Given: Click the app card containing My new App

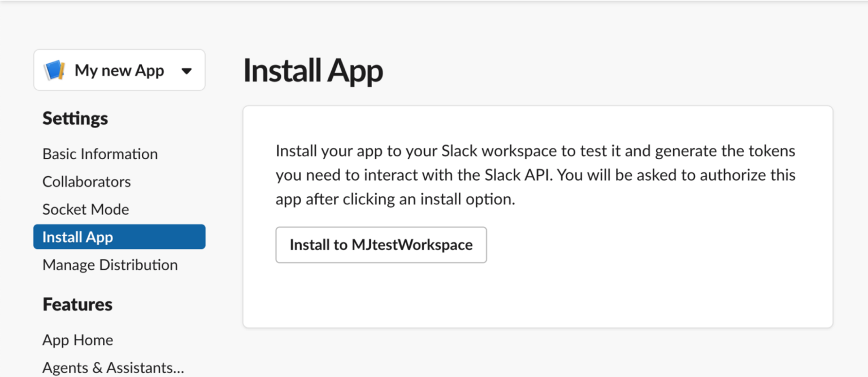Looking at the screenshot, I should (119, 70).
